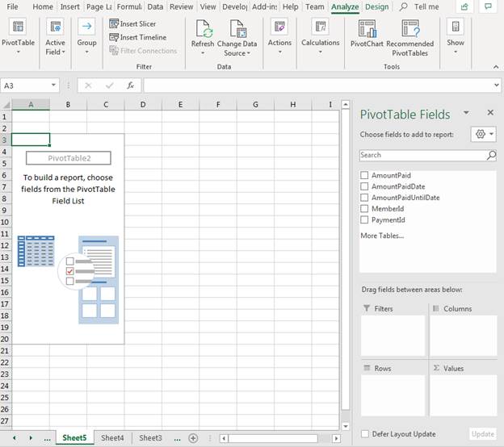The image size is (504, 447).
Task: Open the Tools gear dropdown arrow
Action: (491, 134)
